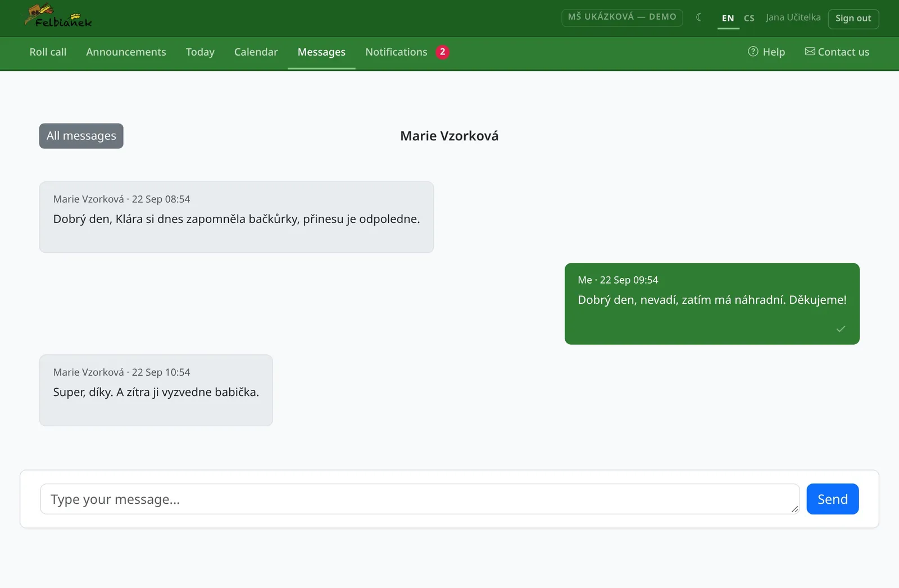Open the Calendar tab
Image resolution: width=899 pixels, height=588 pixels.
[256, 52]
